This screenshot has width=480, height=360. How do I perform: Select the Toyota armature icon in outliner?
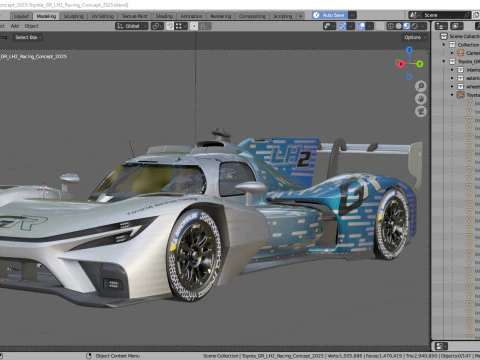tap(461, 95)
